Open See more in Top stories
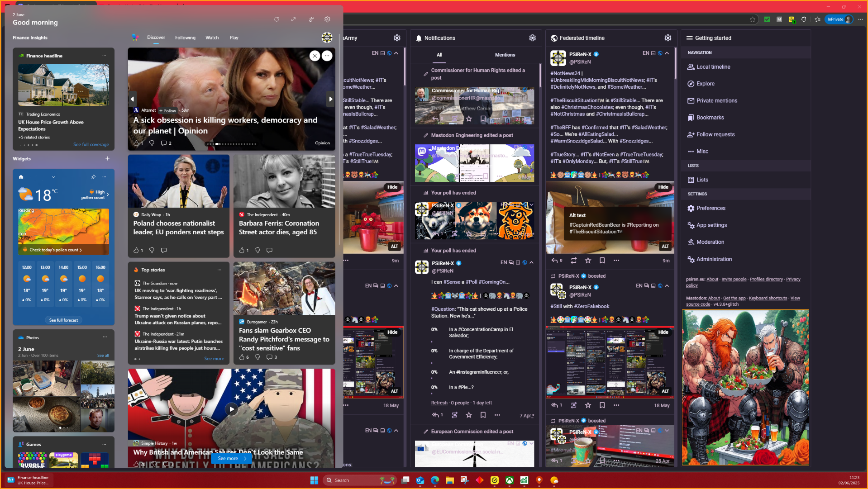The height and width of the screenshot is (489, 868). [214, 359]
